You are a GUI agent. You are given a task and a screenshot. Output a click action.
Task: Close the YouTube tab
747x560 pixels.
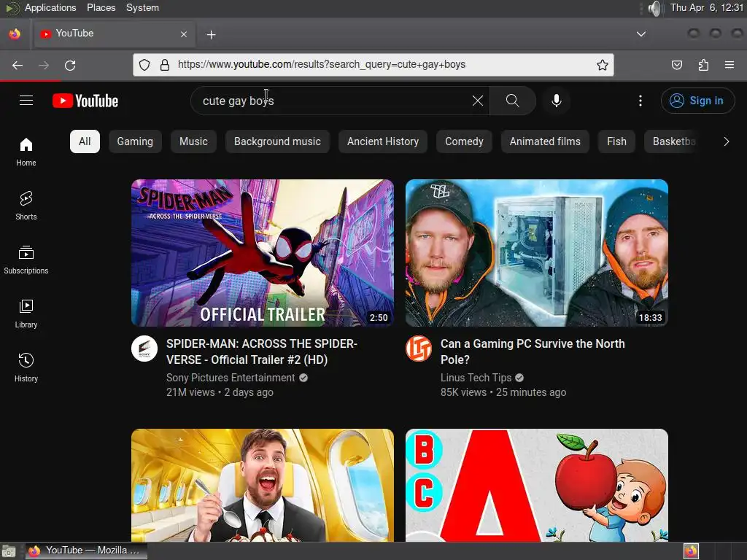184,34
